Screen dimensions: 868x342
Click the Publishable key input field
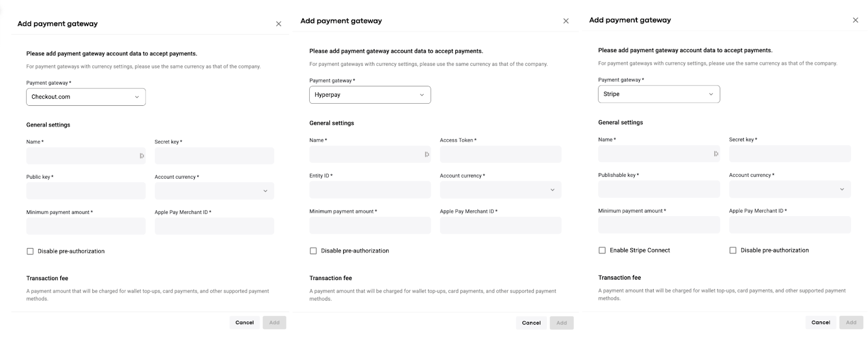[659, 189]
